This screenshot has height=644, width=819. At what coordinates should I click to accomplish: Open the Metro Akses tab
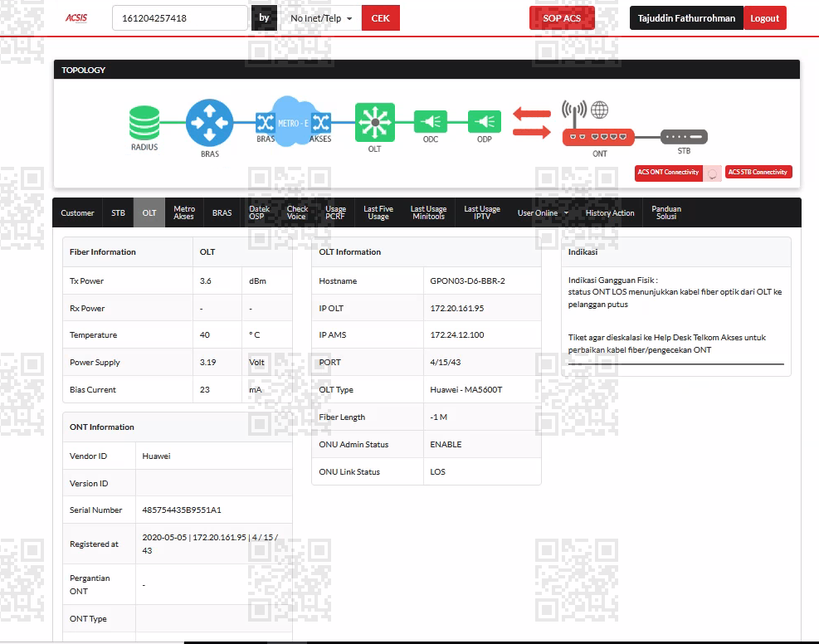[184, 212]
